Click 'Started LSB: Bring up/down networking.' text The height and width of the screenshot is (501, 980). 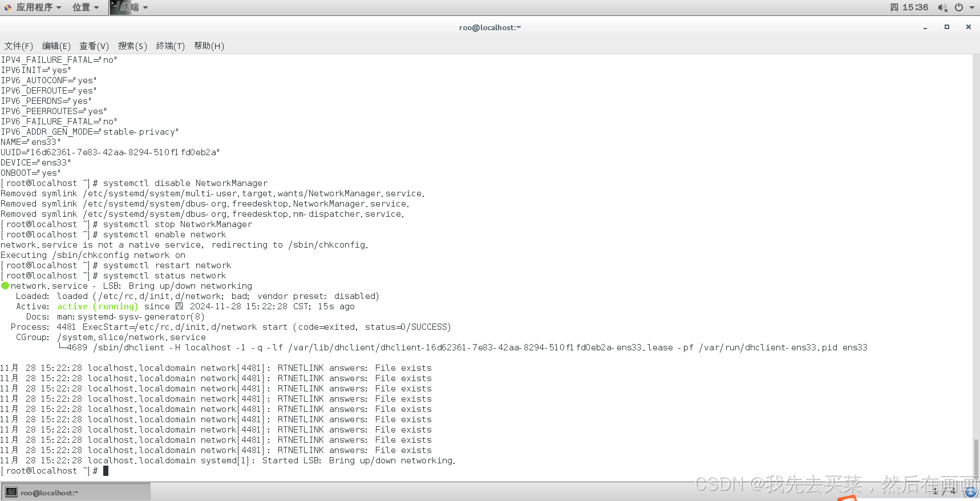tap(359, 460)
